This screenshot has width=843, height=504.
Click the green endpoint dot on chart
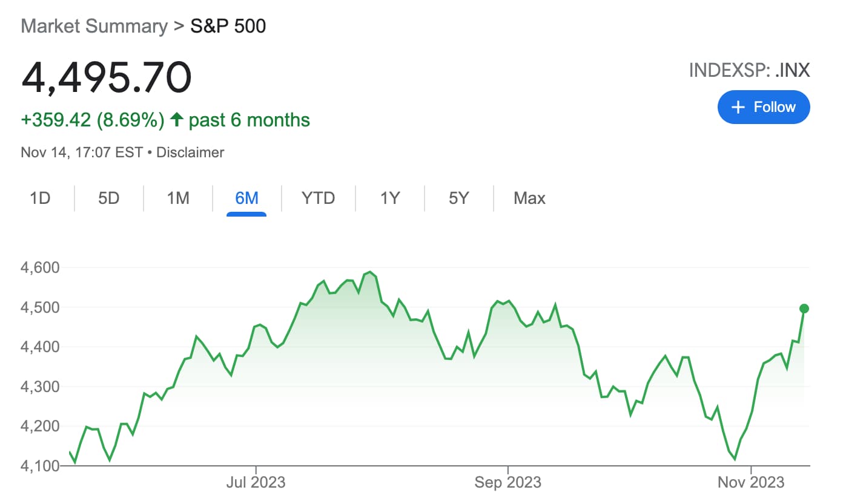[804, 309]
